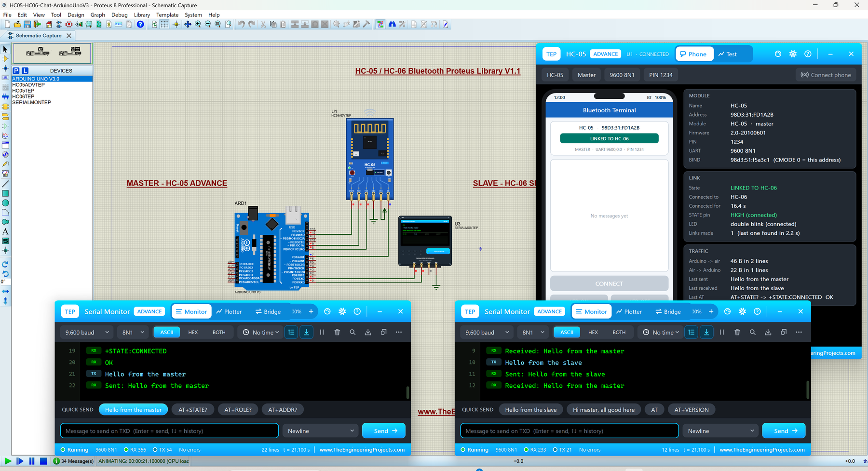Screen dimensions: 868x471
Task: Click the Save Project toolbar icon
Action: (27, 24)
